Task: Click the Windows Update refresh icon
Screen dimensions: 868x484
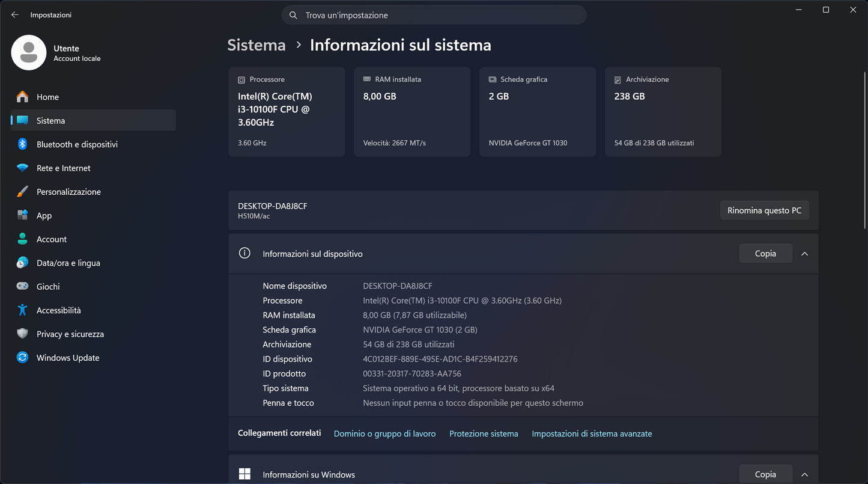Action: pos(22,357)
